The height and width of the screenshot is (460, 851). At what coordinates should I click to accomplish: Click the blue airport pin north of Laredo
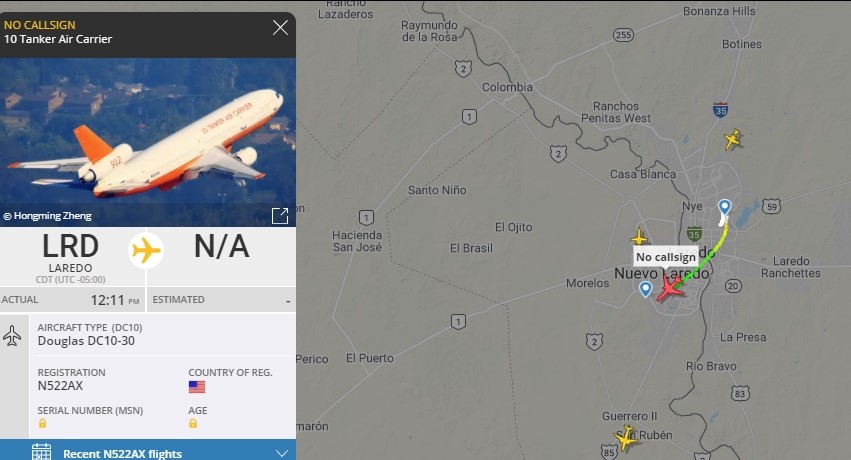725,208
